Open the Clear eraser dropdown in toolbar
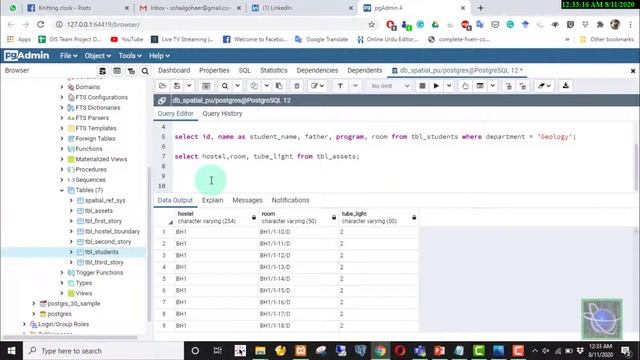This screenshot has height=360, width=640. 544,86
